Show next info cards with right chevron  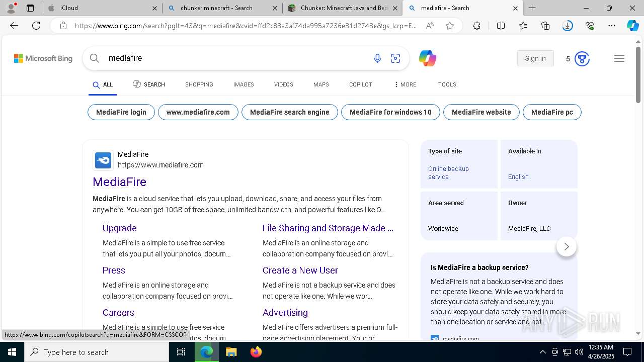pos(567,246)
